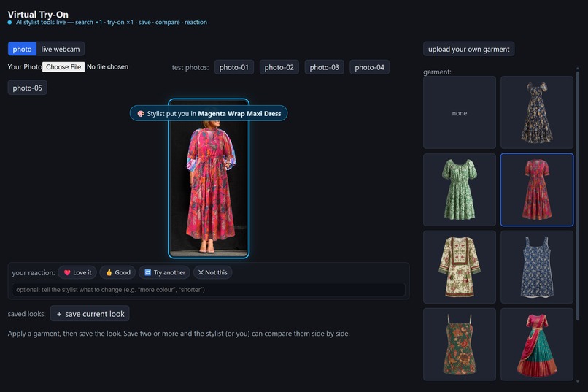The width and height of the screenshot is (588, 392).
Task: Click the scroll down arrow of garment list
Action: [578, 382]
